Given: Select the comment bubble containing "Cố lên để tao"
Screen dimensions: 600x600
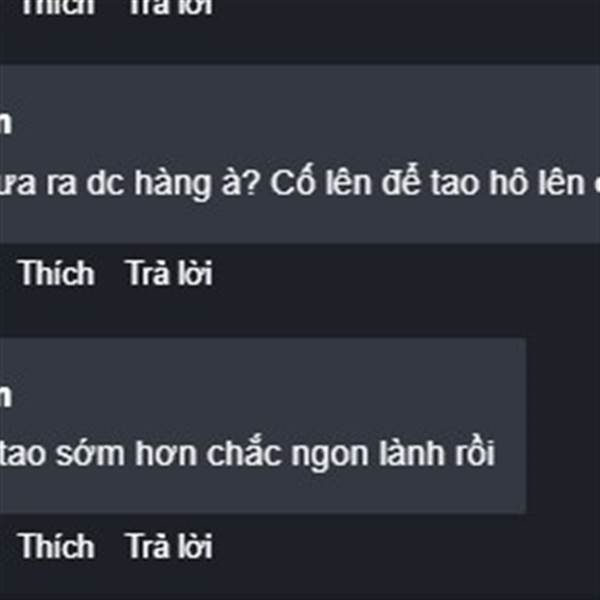Looking at the screenshot, I should pos(300,154).
